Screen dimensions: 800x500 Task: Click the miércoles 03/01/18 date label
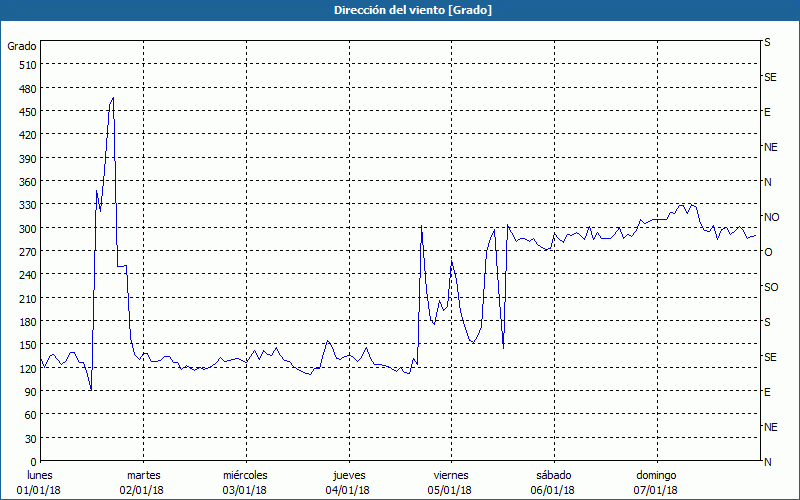click(x=245, y=482)
